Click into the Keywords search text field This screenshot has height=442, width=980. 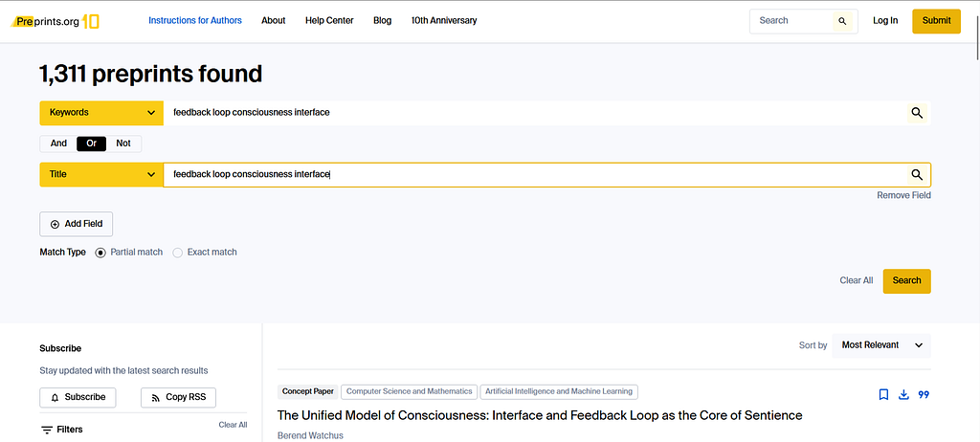(x=531, y=113)
